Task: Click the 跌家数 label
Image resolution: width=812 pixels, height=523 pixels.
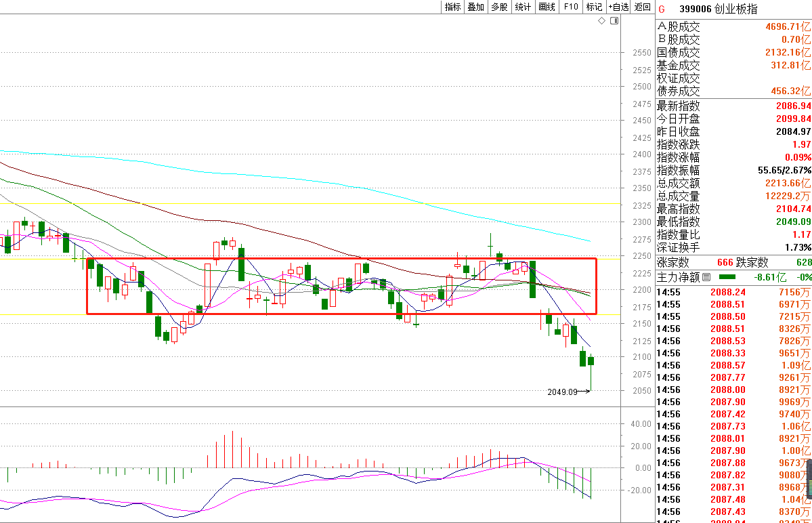Action: pos(752,263)
